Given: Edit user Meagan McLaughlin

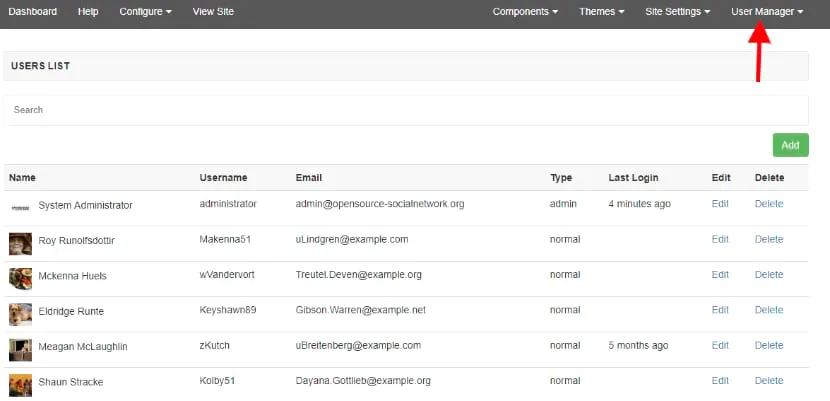Looking at the screenshot, I should (720, 345).
